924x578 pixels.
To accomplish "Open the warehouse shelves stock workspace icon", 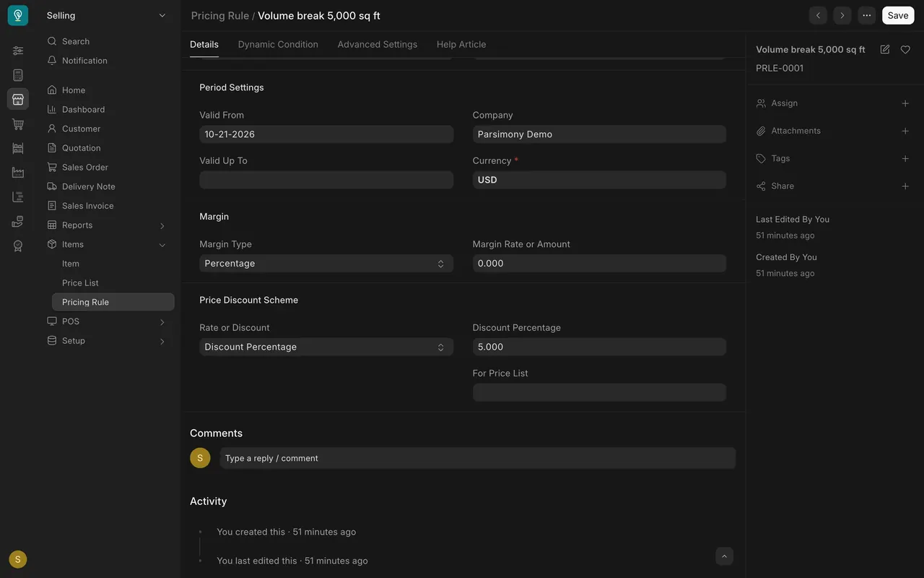I will click(x=18, y=148).
